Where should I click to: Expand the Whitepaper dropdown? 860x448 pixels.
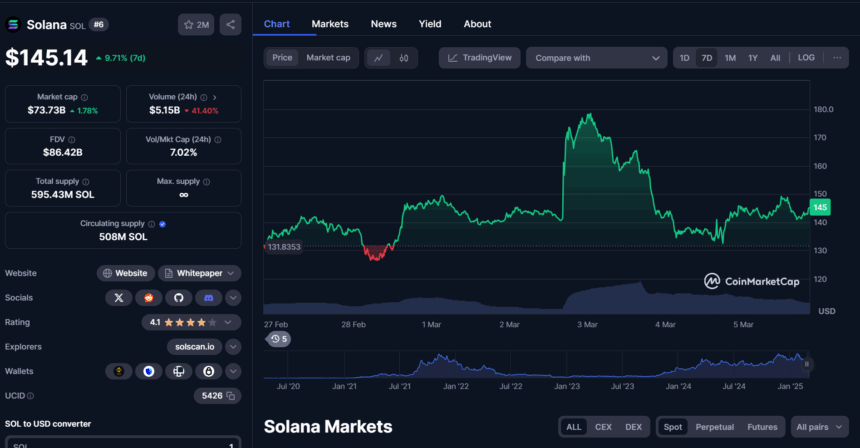(200, 273)
